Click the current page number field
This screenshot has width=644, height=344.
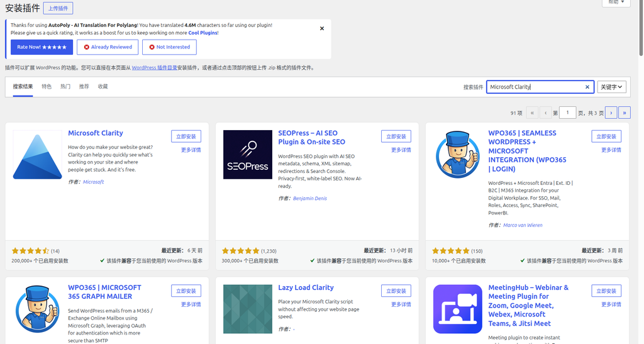coord(568,113)
